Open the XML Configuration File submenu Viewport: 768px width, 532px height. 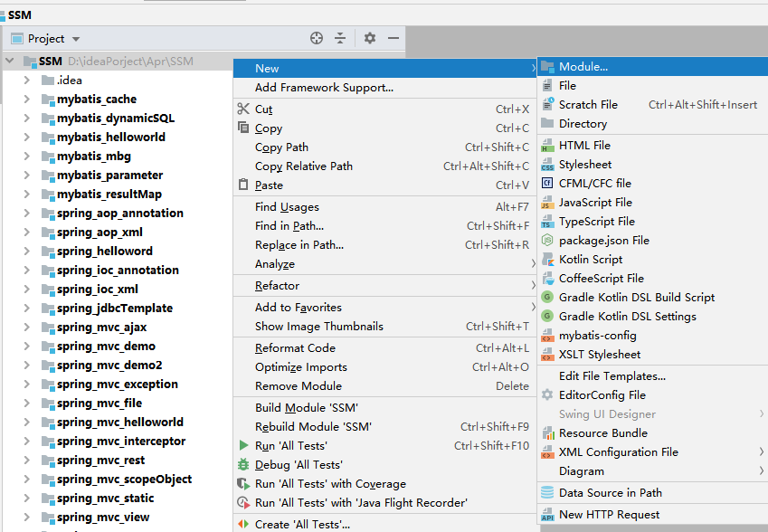(652, 451)
